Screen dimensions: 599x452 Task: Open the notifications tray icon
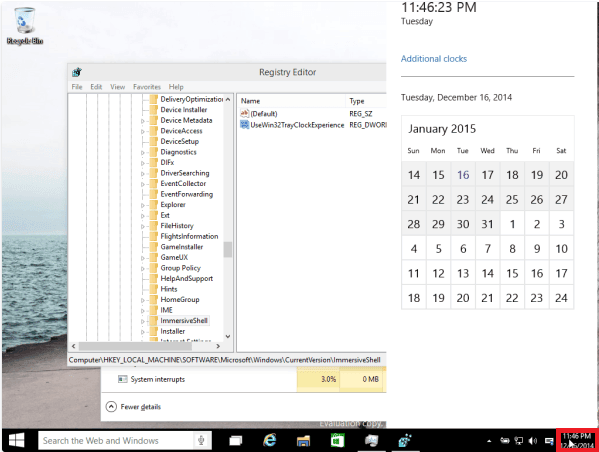549,441
